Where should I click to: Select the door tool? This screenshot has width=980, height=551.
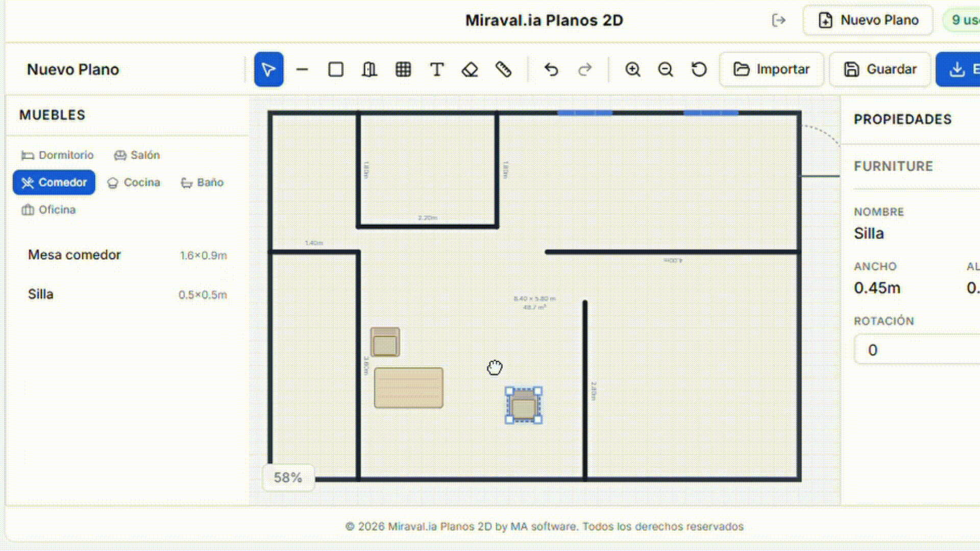pyautogui.click(x=370, y=69)
